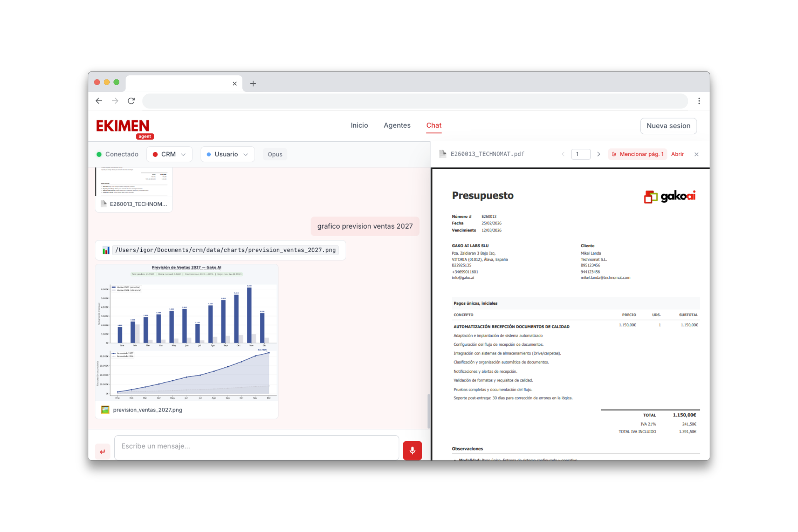This screenshot has width=798, height=532.
Task: Click the Opus model selector
Action: coord(275,154)
